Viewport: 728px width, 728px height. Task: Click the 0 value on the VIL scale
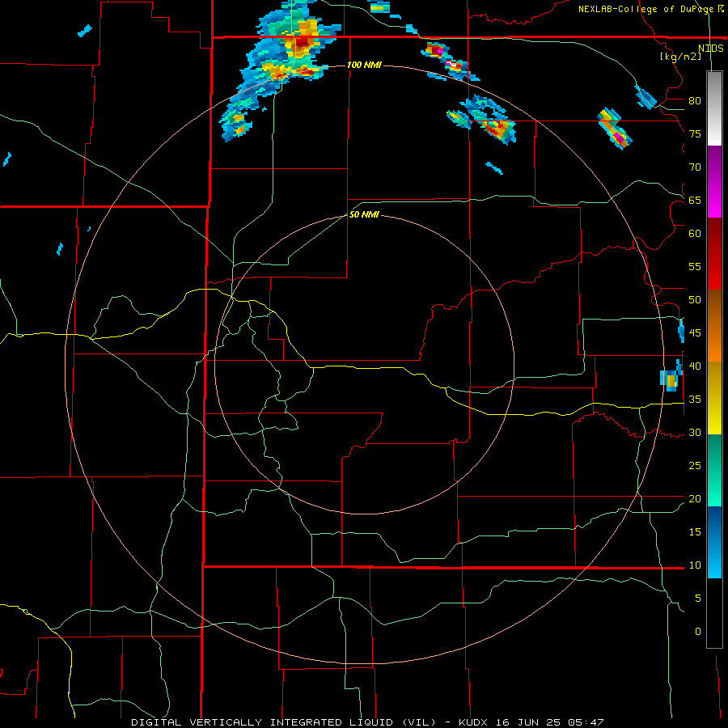pyautogui.click(x=698, y=632)
